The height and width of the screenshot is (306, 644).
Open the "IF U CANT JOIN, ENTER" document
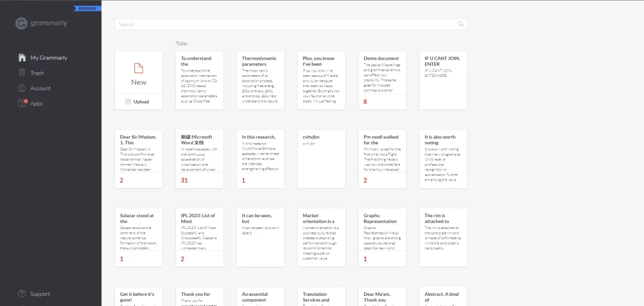tap(443, 80)
